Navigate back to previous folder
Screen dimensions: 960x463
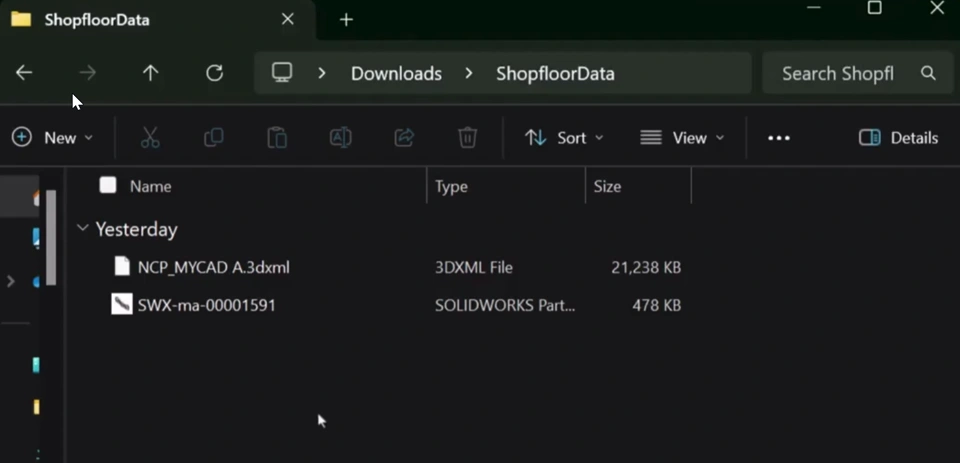click(x=24, y=73)
